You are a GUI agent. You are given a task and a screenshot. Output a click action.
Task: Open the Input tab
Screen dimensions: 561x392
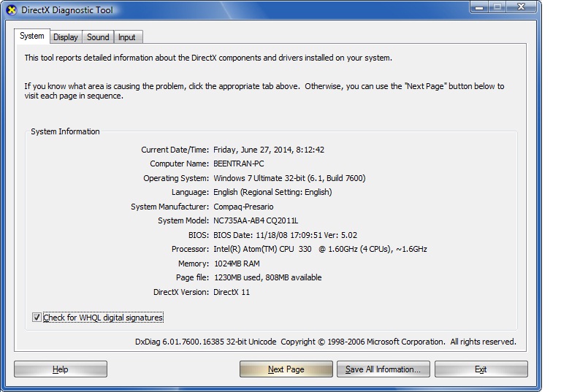[127, 37]
